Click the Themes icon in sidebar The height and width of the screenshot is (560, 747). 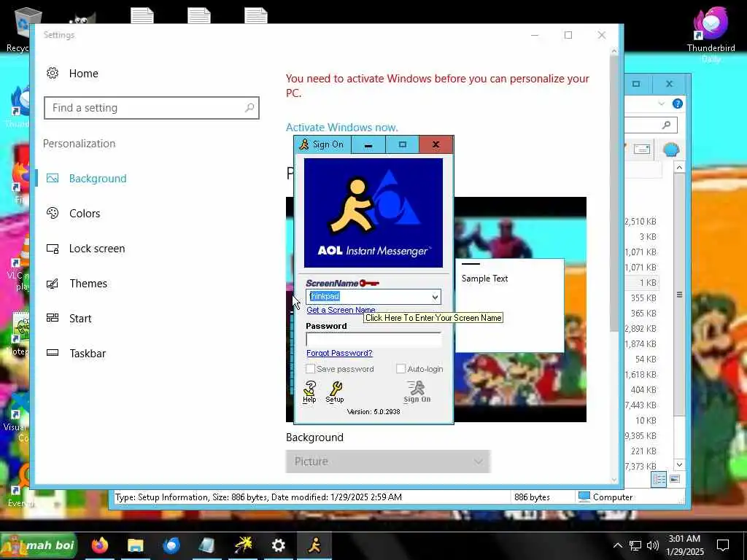click(53, 284)
